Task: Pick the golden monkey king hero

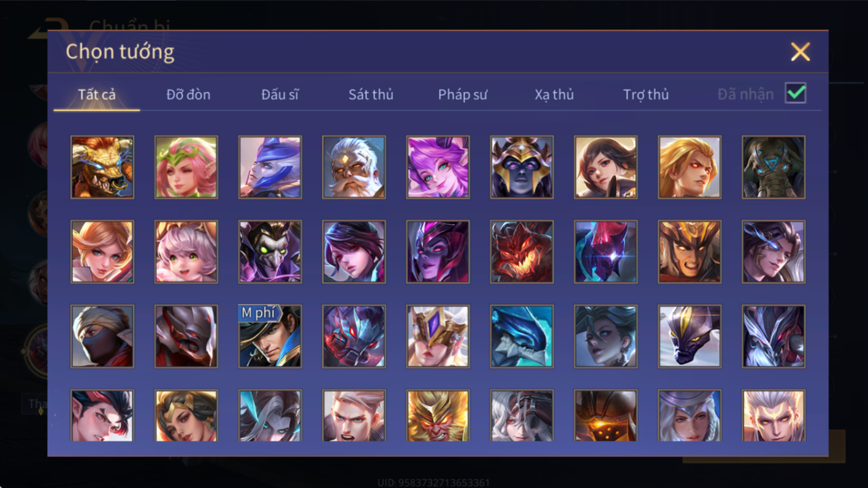Action: tap(438, 416)
